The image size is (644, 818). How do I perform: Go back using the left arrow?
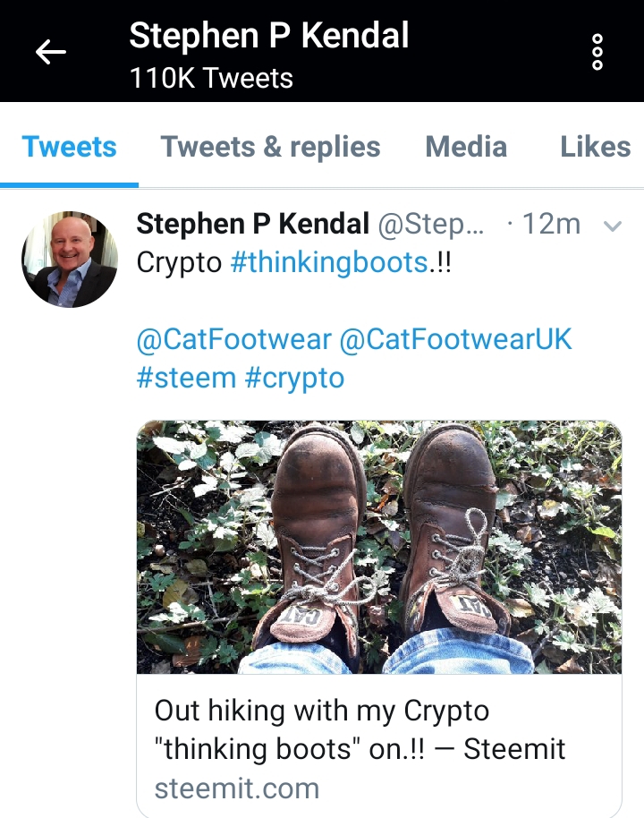(50, 52)
